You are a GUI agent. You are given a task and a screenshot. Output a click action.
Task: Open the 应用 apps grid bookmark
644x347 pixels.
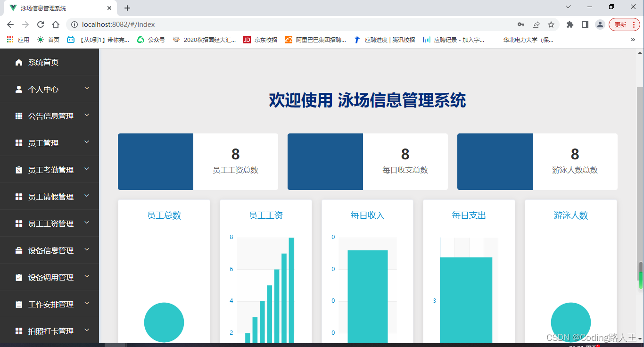pyautogui.click(x=18, y=40)
